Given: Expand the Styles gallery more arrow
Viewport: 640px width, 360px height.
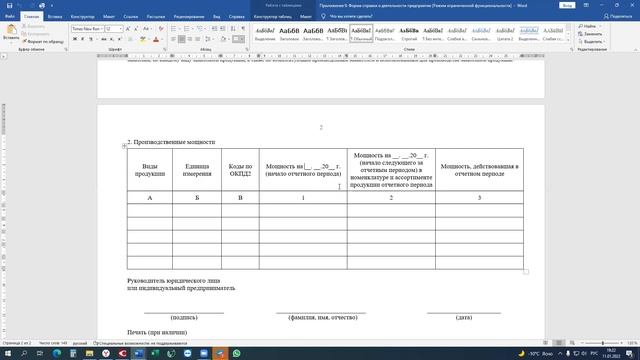Looking at the screenshot, I should click(568, 40).
